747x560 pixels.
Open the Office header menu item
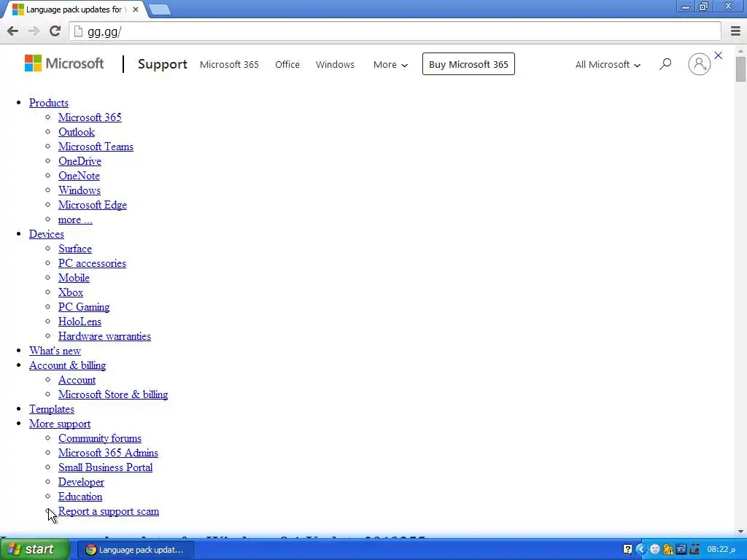(x=287, y=64)
